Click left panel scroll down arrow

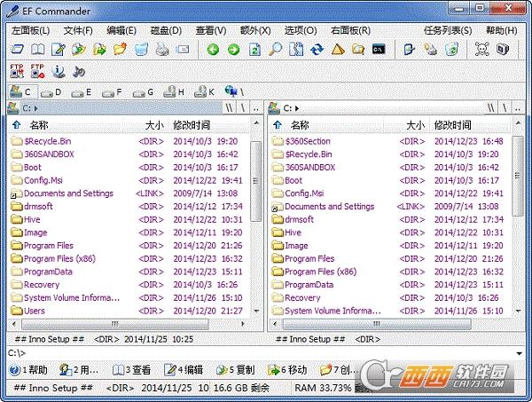click(256, 311)
